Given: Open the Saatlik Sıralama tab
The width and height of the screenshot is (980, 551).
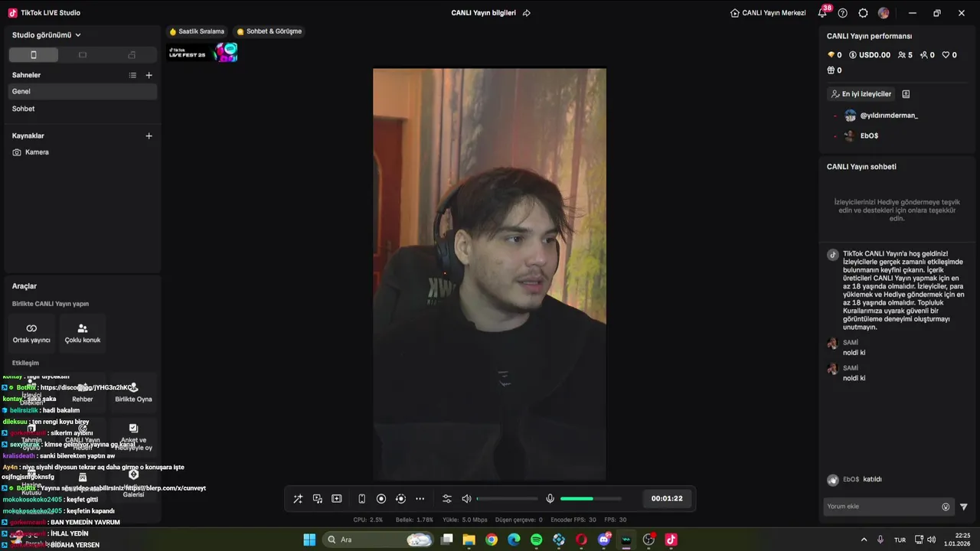Looking at the screenshot, I should pos(197,31).
